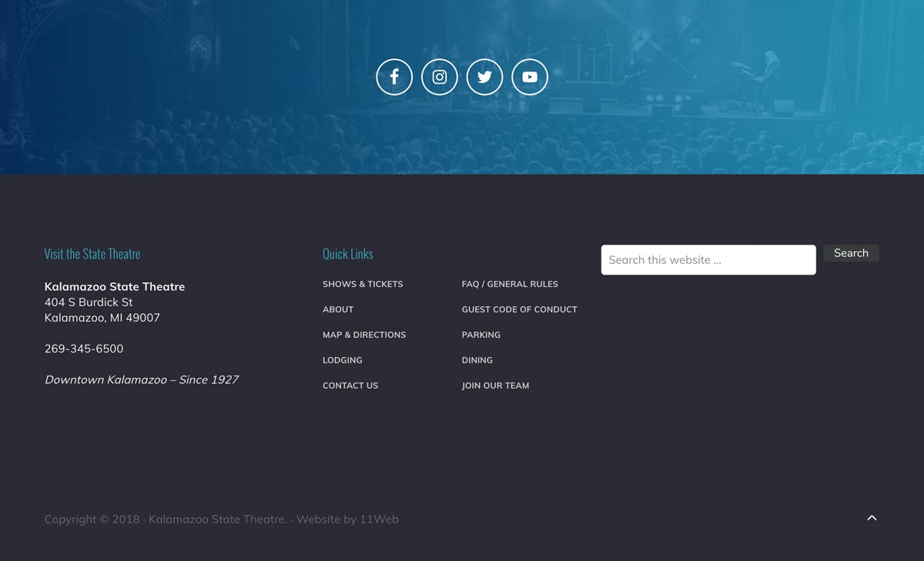Open the Parking link
The width and height of the screenshot is (924, 561).
(481, 335)
